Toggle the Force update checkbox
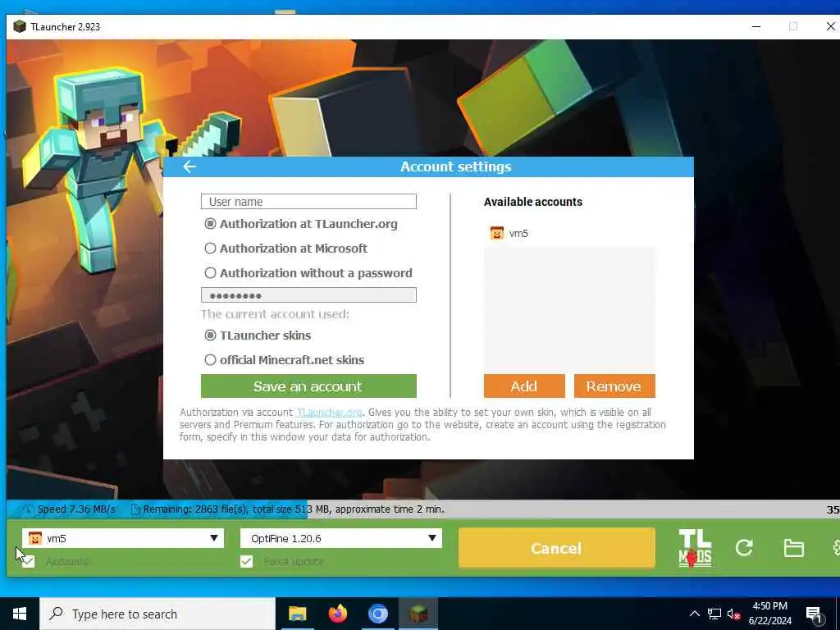The width and height of the screenshot is (840, 630). tap(246, 561)
